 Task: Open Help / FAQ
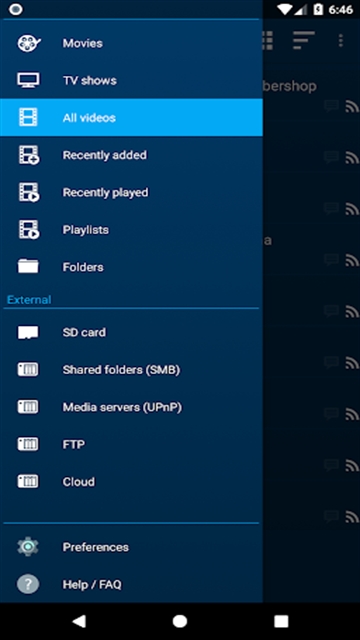(x=131, y=584)
